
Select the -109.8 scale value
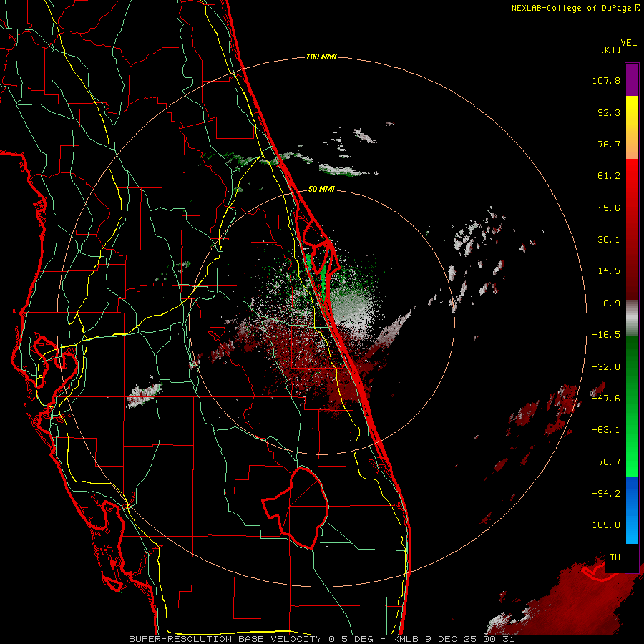(603, 525)
